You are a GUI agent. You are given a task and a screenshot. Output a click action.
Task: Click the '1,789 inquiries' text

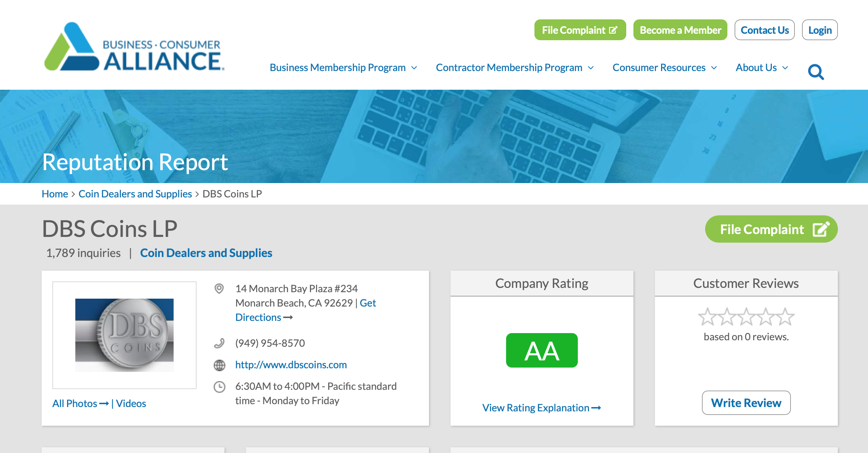83,253
